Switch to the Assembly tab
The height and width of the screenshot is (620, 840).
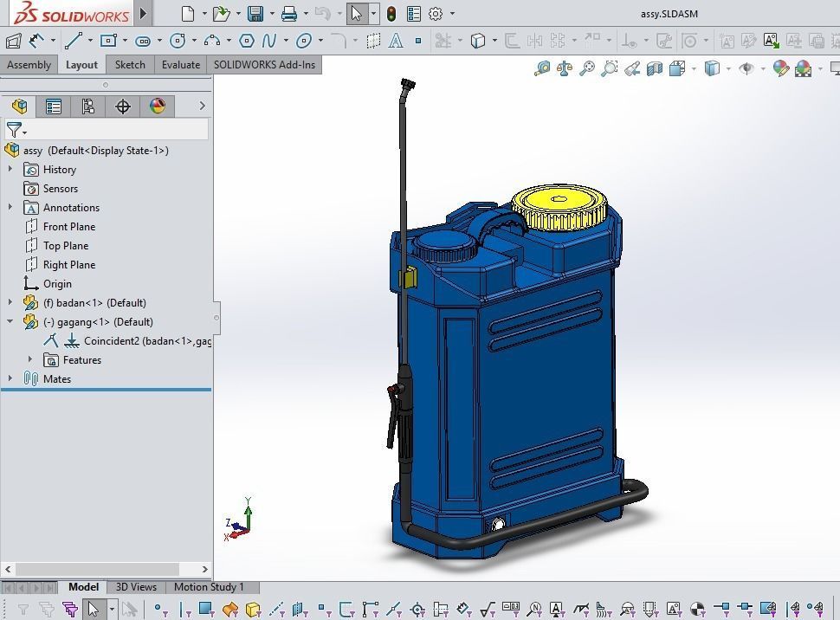point(29,65)
